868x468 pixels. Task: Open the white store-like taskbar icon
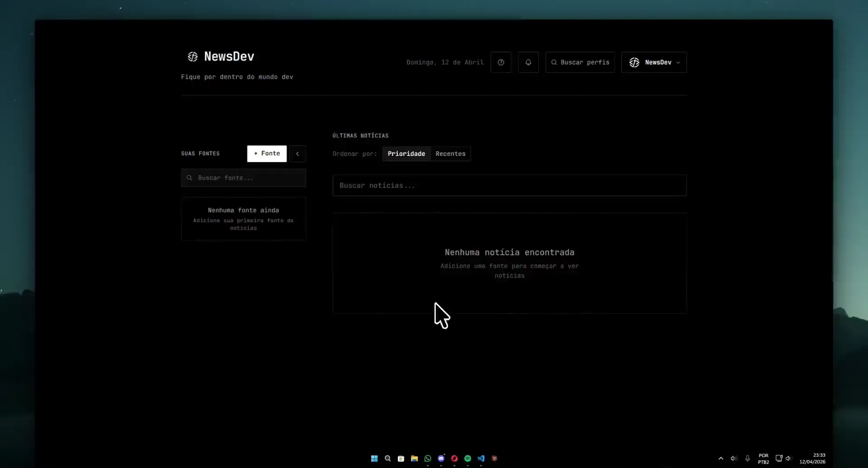tap(401, 459)
